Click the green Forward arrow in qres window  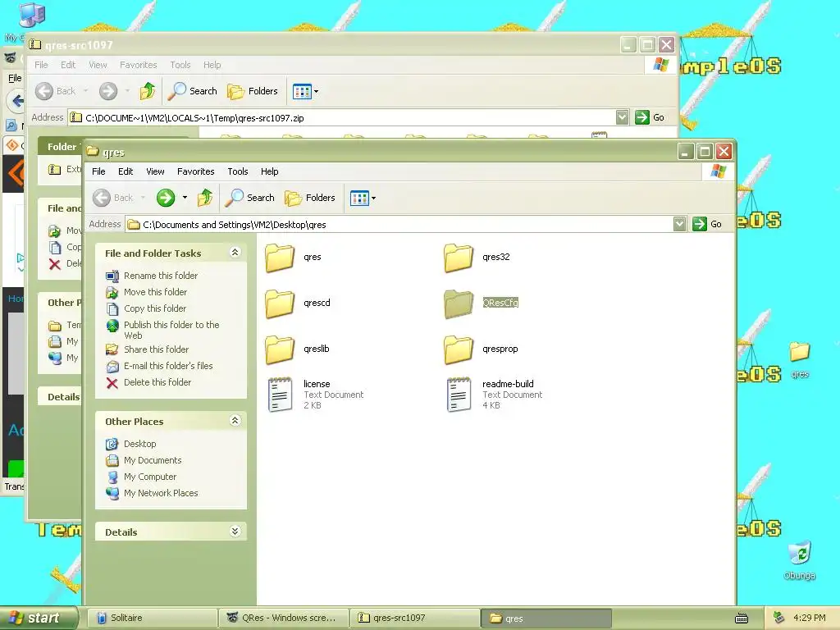point(166,198)
